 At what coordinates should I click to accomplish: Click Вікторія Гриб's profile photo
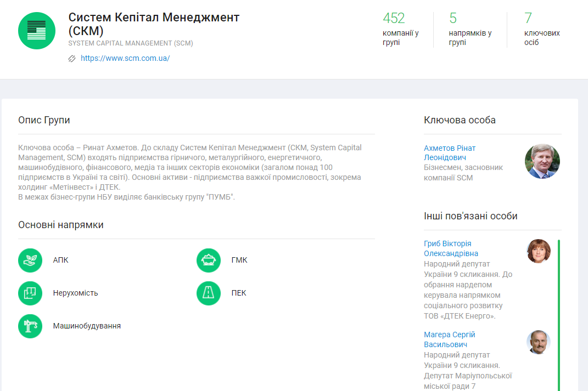pos(539,251)
